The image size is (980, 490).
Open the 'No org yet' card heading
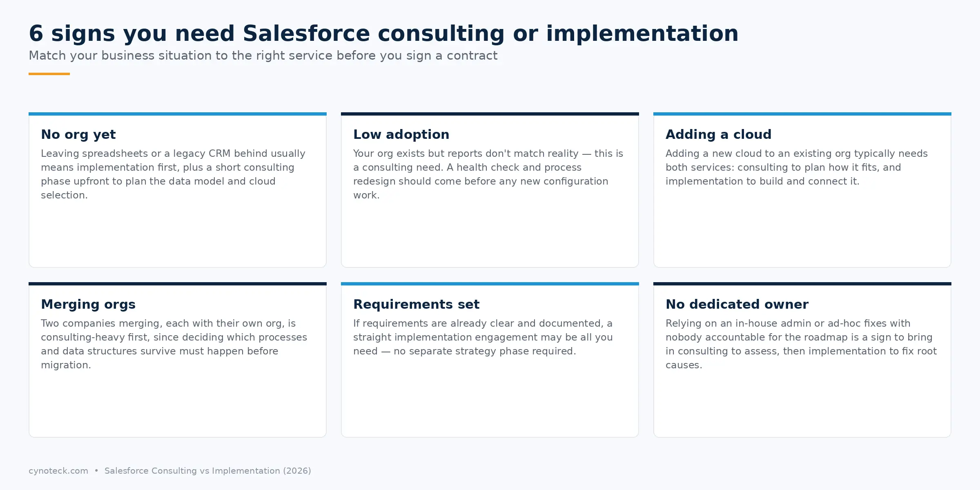(x=78, y=134)
